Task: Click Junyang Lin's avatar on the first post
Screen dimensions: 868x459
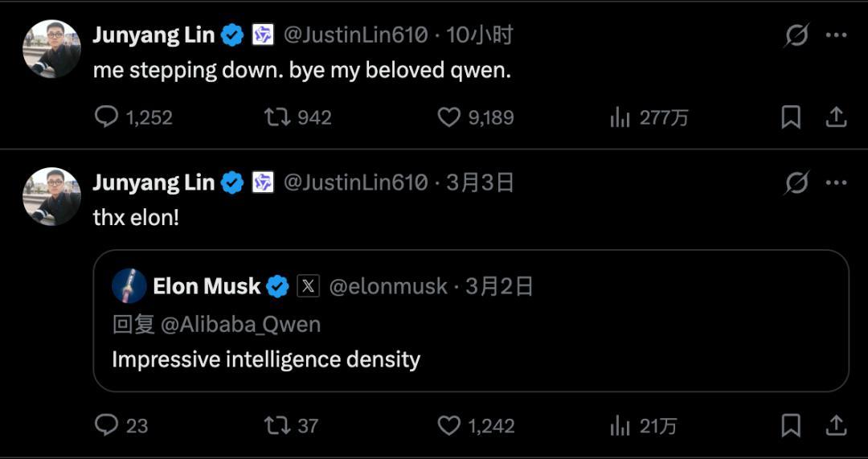Action: pos(51,49)
